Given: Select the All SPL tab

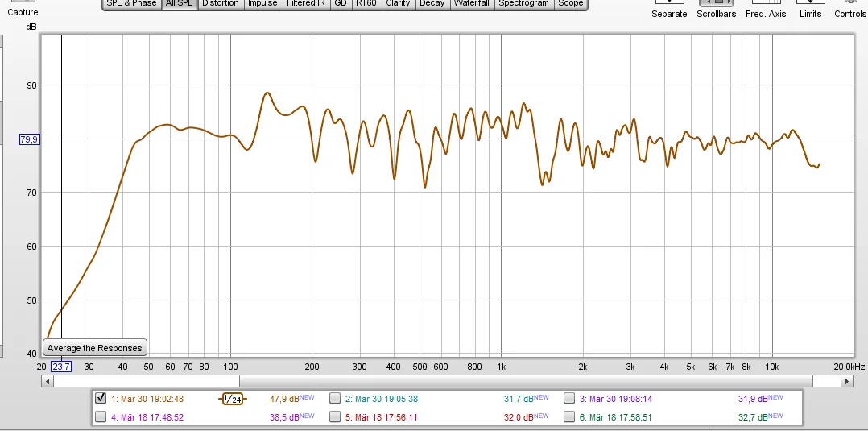Looking at the screenshot, I should [180, 4].
